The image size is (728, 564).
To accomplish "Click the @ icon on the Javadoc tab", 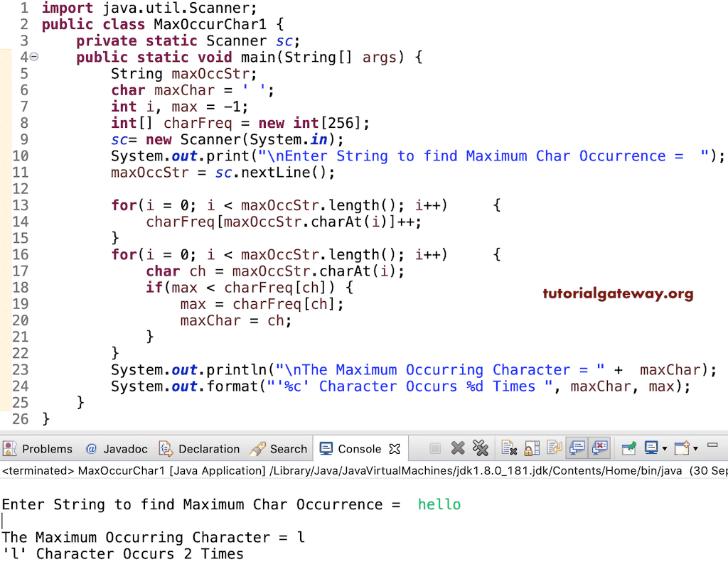I will coord(90,448).
